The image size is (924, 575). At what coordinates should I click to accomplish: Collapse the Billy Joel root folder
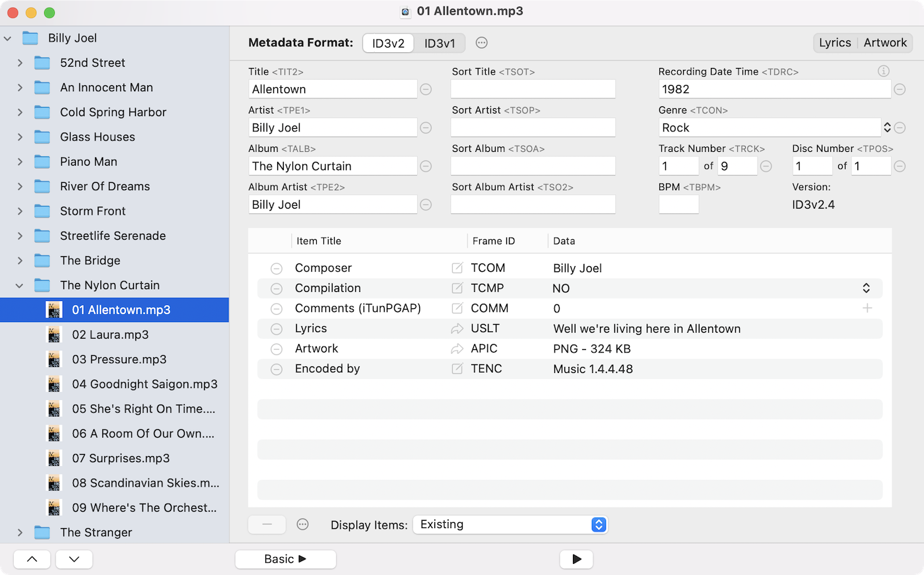pyautogui.click(x=8, y=38)
